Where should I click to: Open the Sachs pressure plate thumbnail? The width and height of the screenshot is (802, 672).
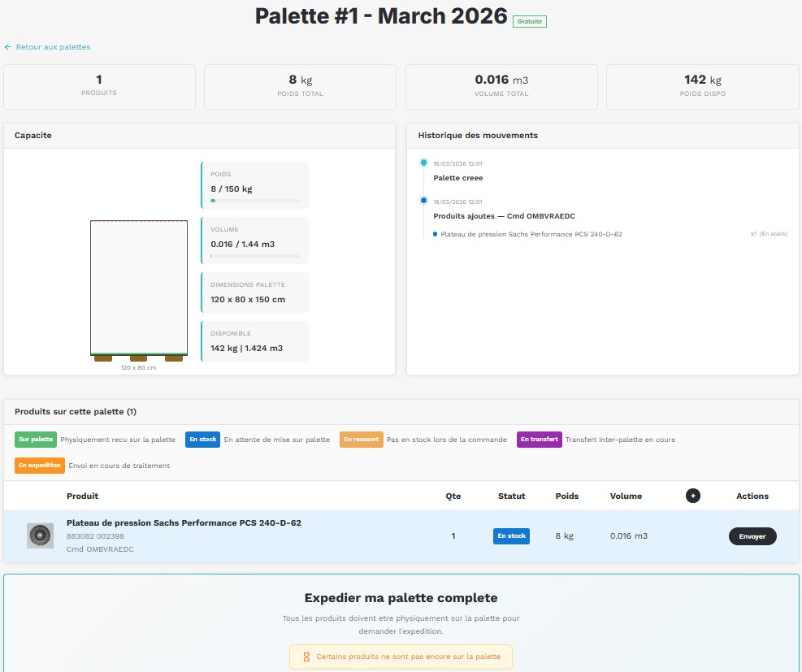40,535
